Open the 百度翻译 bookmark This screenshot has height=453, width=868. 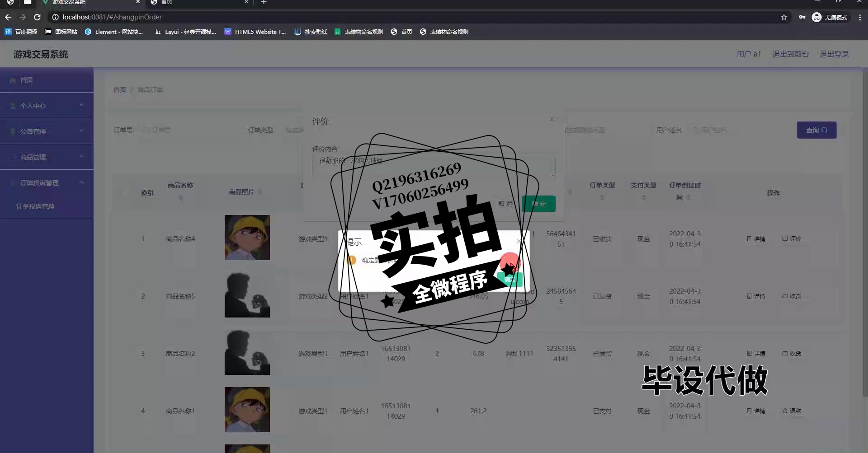[21, 32]
